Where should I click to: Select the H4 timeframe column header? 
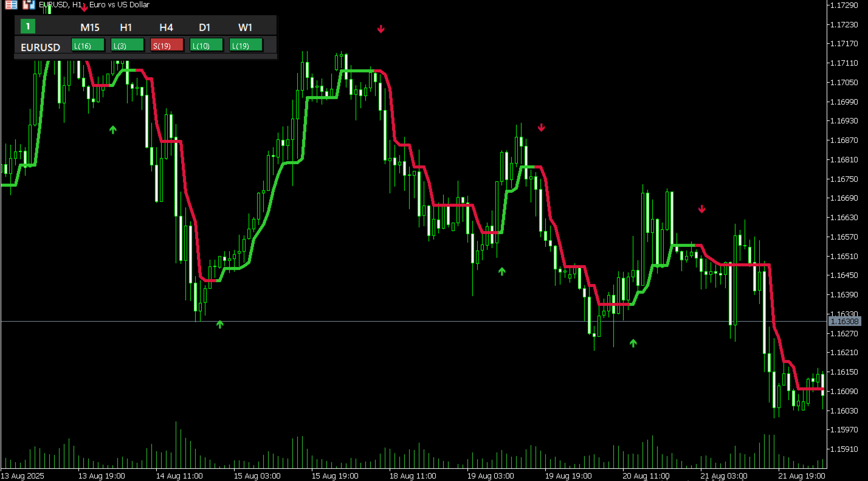click(x=166, y=27)
